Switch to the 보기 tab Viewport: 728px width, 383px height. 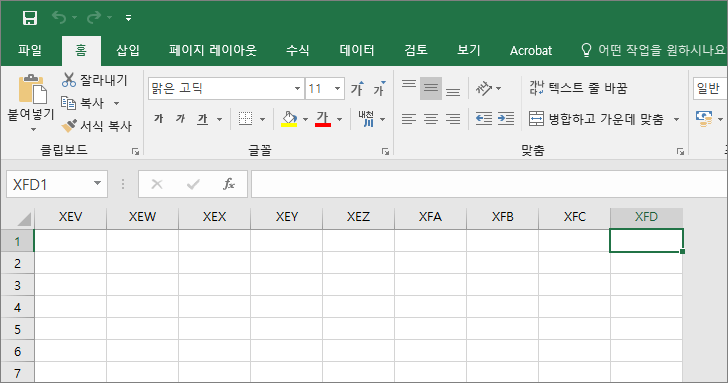pos(468,50)
